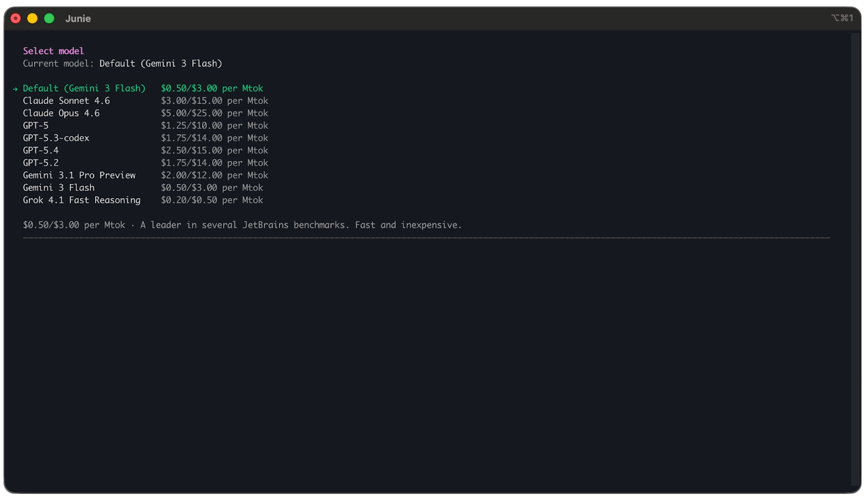Image resolution: width=868 pixels, height=502 pixels.
Task: Select the Default (Gemini 3 Flash) model
Action: (84, 88)
